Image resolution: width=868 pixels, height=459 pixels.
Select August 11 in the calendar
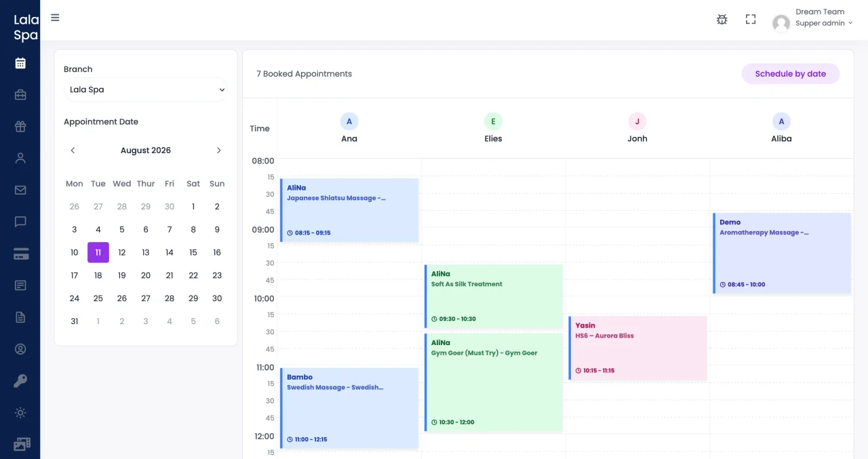(x=98, y=252)
